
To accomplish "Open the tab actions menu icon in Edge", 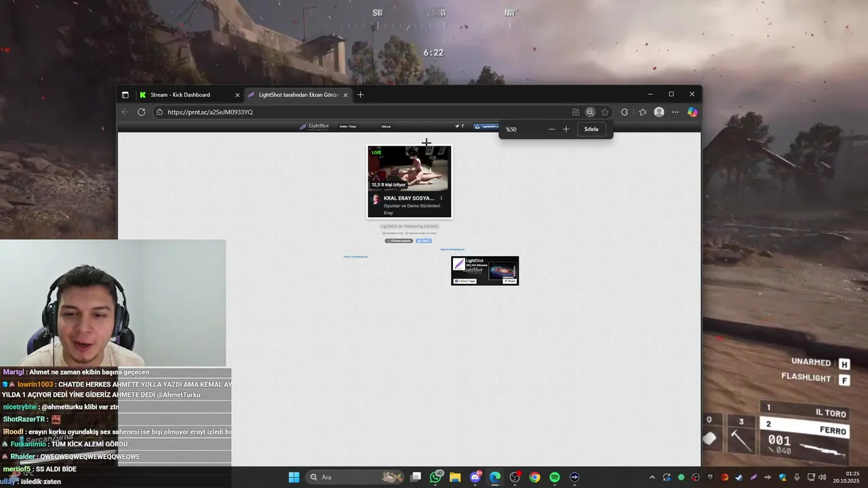I will point(125,95).
